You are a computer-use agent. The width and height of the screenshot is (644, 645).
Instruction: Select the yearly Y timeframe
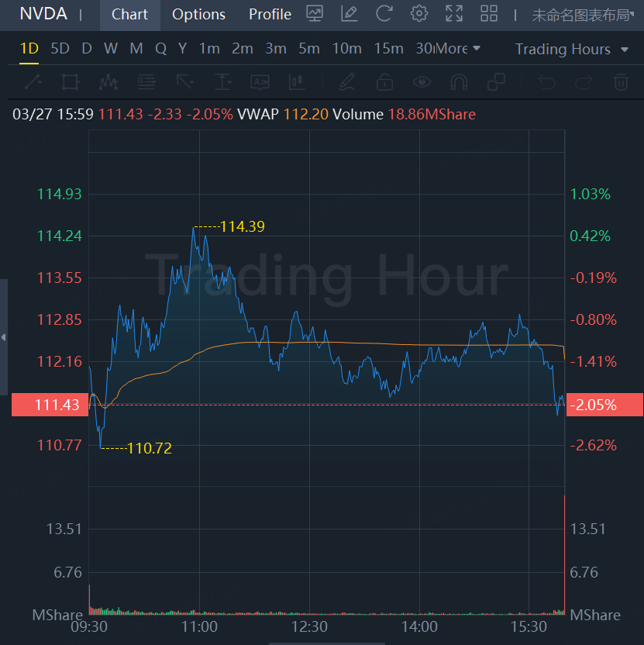pyautogui.click(x=183, y=49)
